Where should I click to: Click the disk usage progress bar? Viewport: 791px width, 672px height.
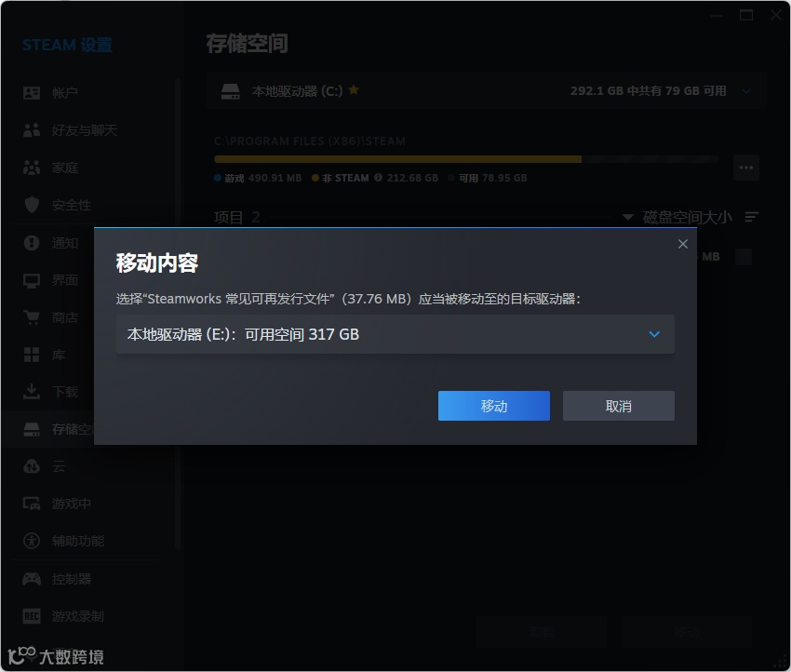click(466, 159)
